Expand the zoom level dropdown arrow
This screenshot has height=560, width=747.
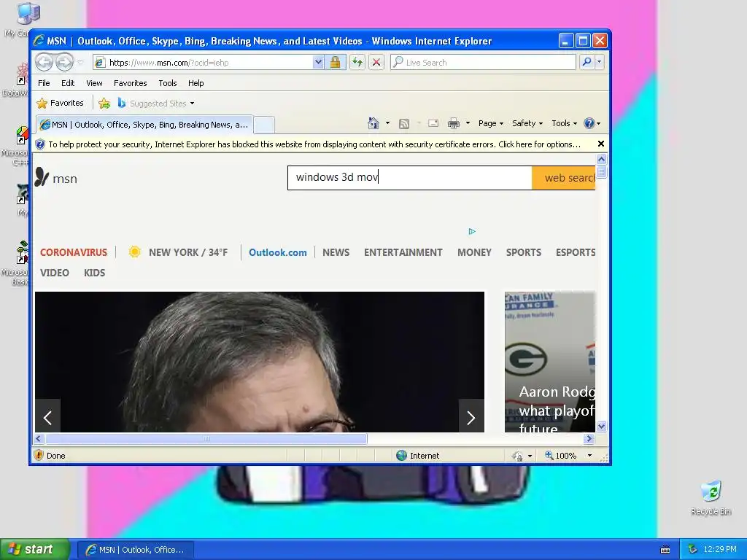pos(589,455)
